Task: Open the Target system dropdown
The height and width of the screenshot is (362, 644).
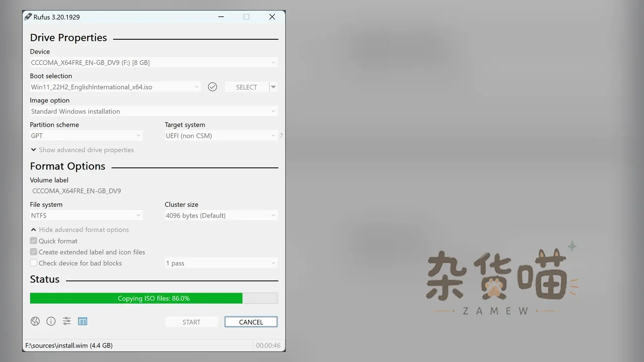Action: pyautogui.click(x=221, y=136)
